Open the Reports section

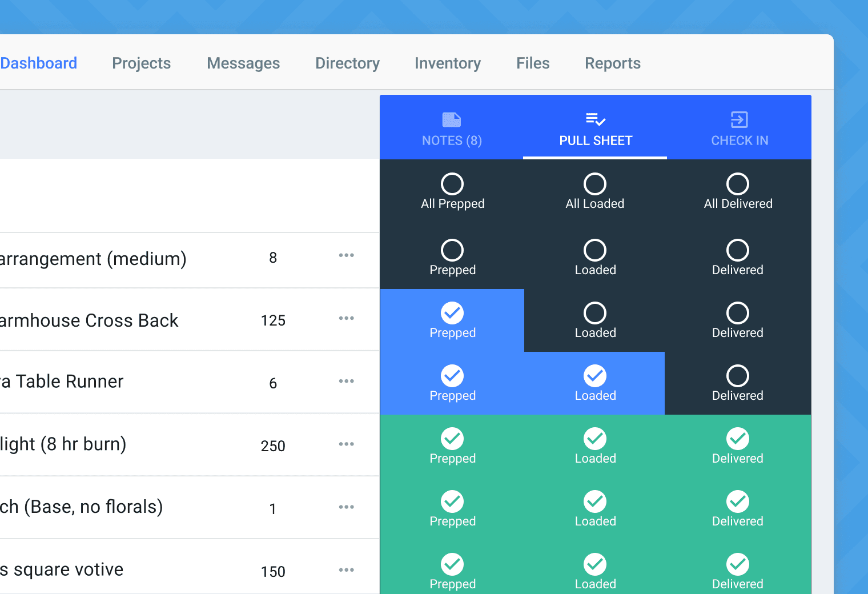pyautogui.click(x=613, y=63)
